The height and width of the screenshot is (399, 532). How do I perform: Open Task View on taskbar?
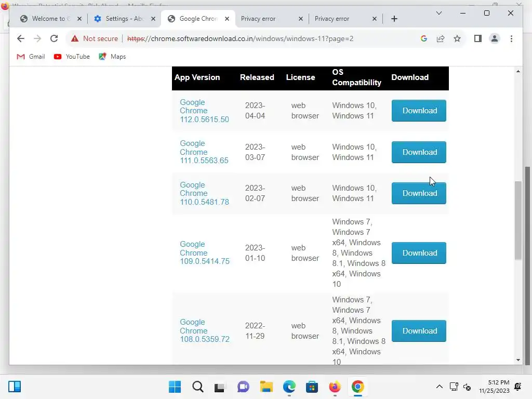coord(220,387)
